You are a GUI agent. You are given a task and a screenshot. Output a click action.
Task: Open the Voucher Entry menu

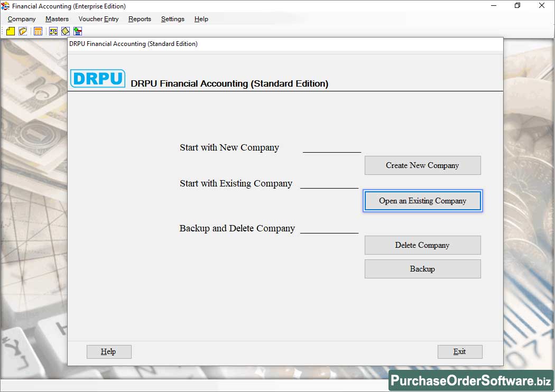pos(98,19)
